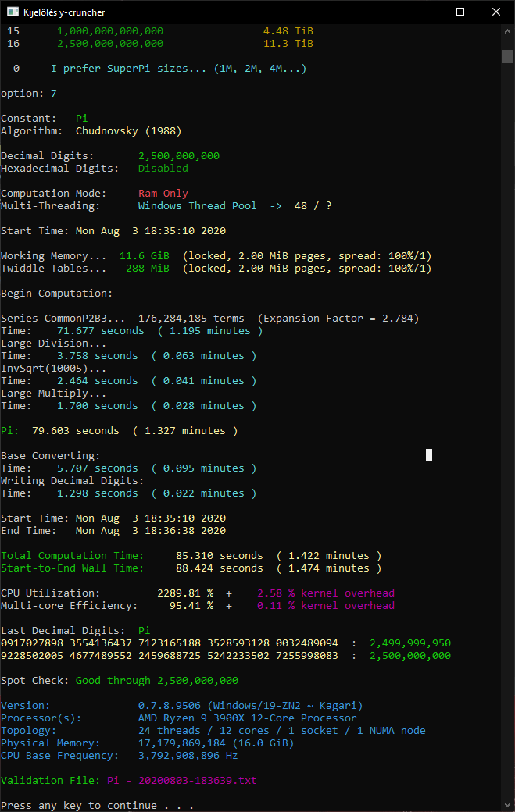Click the "InvSqrt(10005)..." line
Image resolution: width=515 pixels, height=812 pixels.
click(53, 369)
